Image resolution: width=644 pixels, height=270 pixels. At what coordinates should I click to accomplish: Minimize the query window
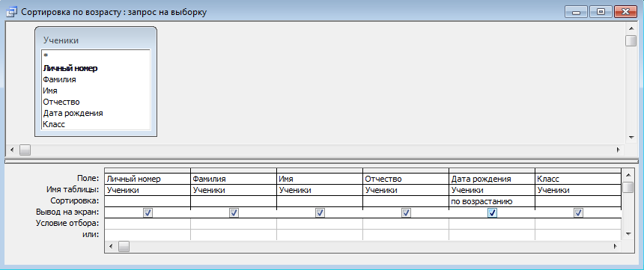pos(577,12)
